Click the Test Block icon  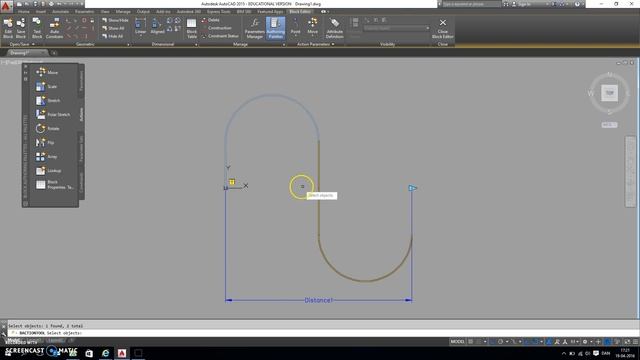point(37,28)
